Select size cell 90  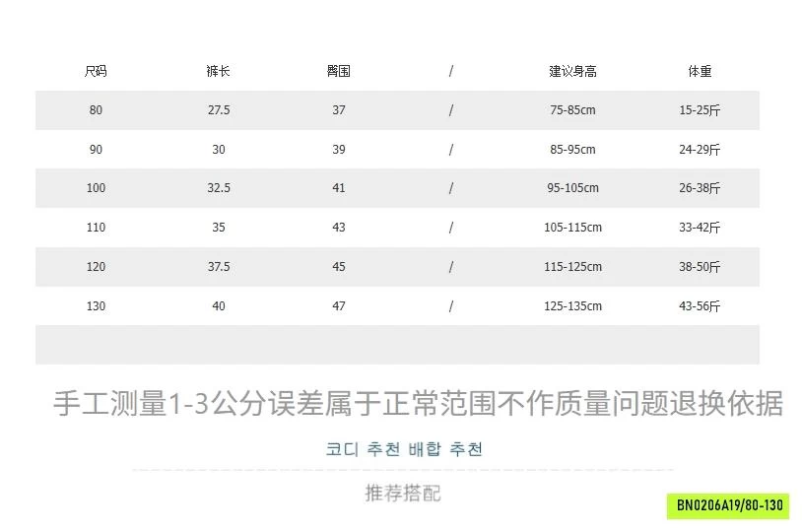tap(96, 150)
